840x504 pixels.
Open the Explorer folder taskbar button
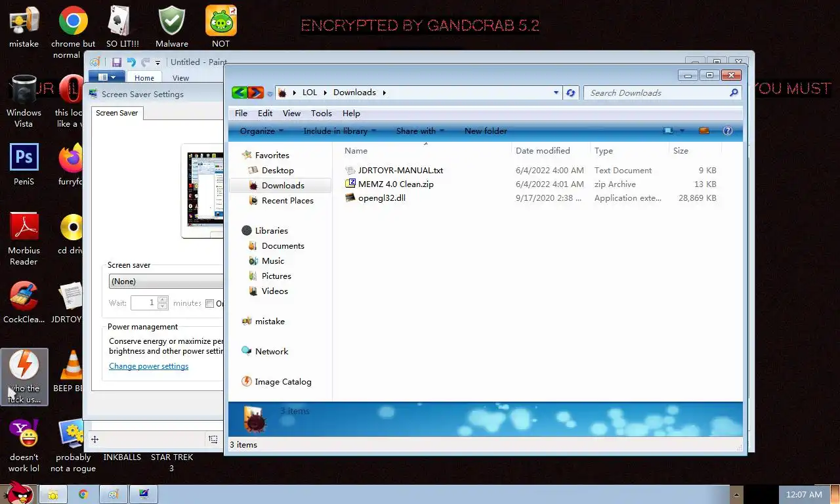click(52, 494)
